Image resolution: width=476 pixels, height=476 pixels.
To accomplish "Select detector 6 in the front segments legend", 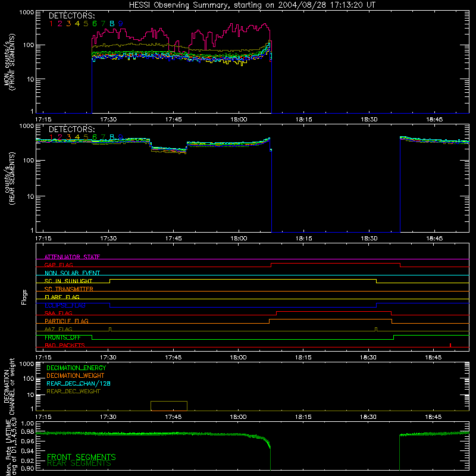I will click(x=95, y=24).
